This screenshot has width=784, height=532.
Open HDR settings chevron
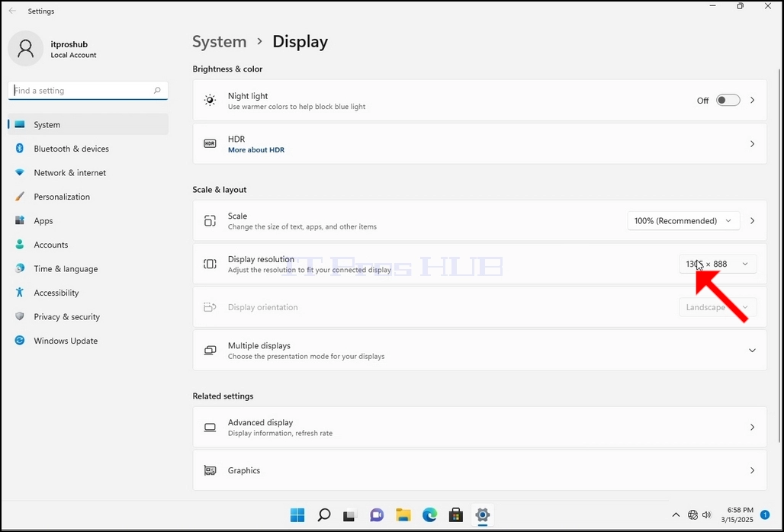(752, 144)
